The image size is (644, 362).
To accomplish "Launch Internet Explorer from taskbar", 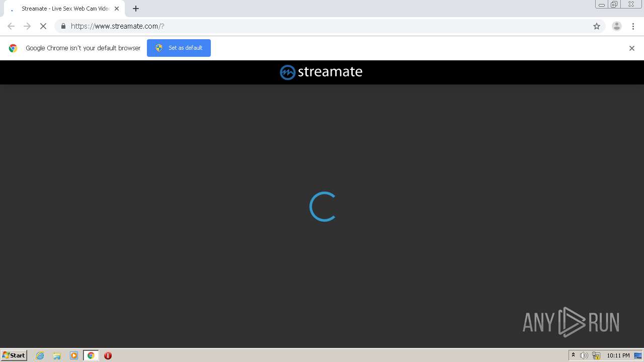I will [x=40, y=355].
